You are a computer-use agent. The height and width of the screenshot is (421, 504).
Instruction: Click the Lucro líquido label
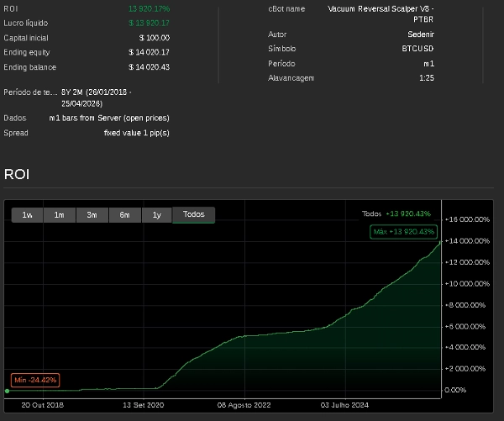pyautogui.click(x=26, y=24)
